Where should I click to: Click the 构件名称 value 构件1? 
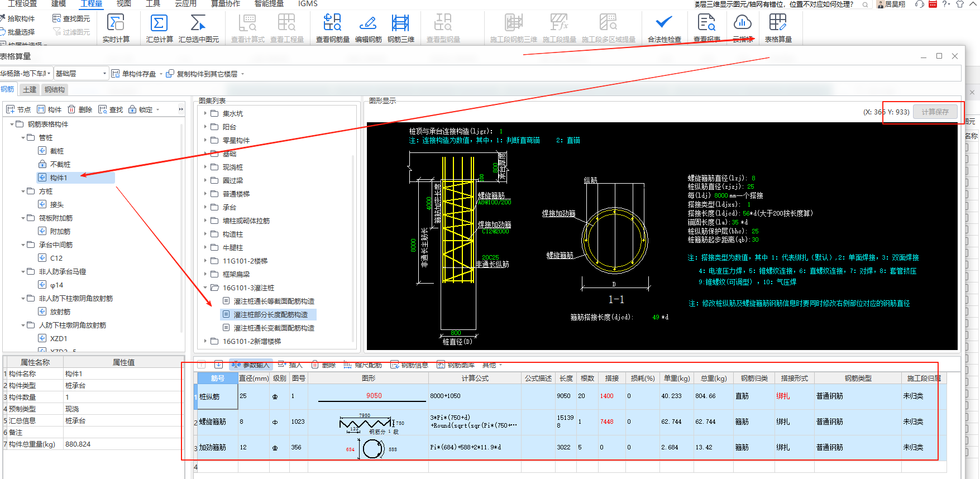123,373
